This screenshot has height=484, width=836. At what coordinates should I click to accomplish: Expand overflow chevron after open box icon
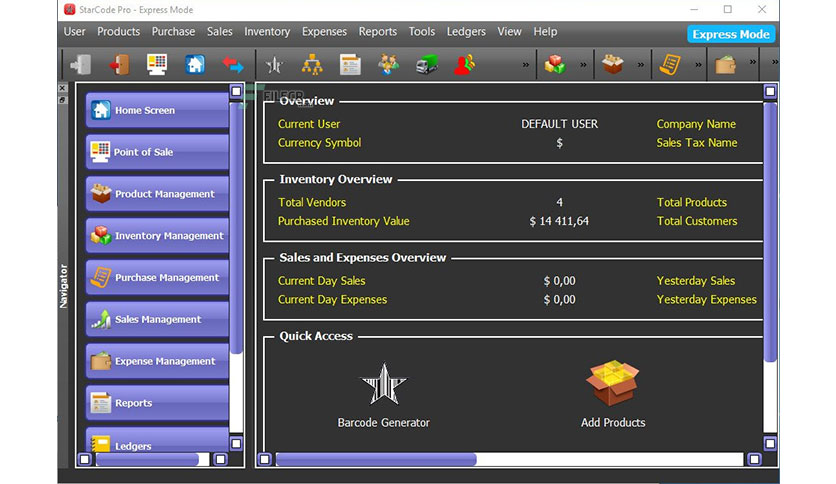point(641,64)
